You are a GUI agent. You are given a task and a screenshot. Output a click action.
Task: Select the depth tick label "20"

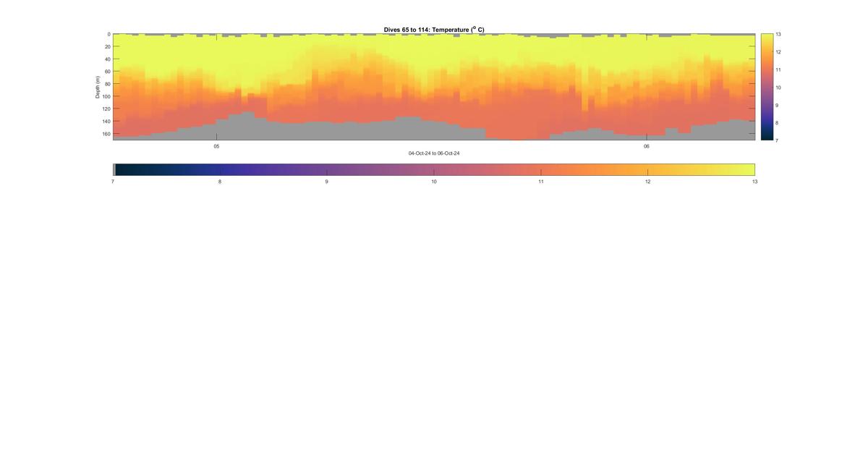pos(107,46)
